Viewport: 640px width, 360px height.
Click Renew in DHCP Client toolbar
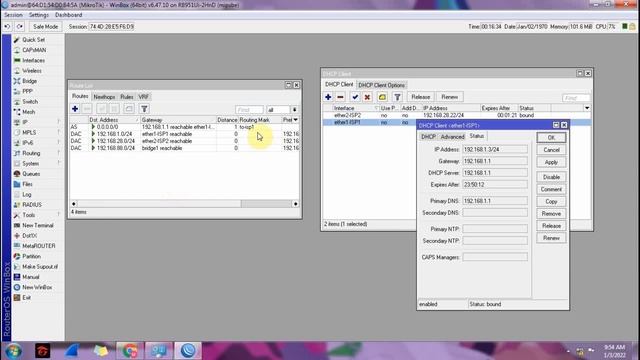449,97
